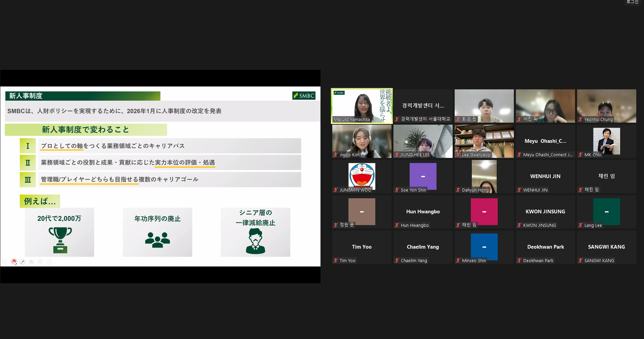Select Mayuko Yamashita's active speaker video tile
Image resolution: width=644 pixels, height=339 pixels.
[362, 106]
